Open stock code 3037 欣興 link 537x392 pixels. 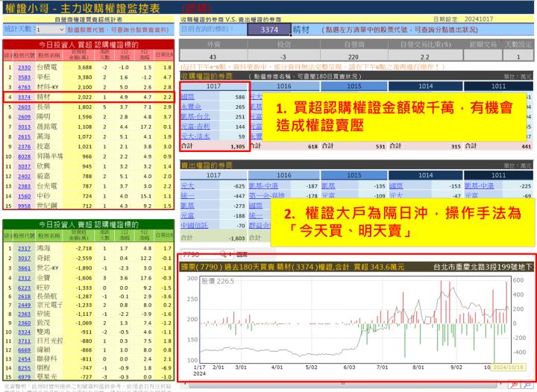tap(25, 167)
